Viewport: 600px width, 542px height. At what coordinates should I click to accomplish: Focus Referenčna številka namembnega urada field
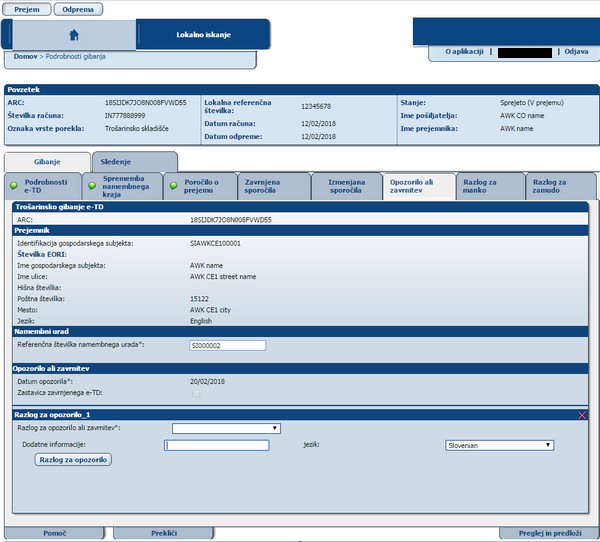(x=228, y=346)
